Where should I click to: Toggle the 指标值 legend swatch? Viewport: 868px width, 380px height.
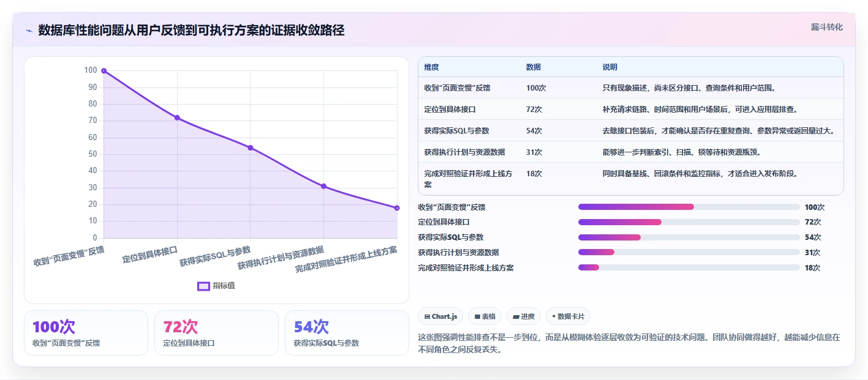[203, 286]
